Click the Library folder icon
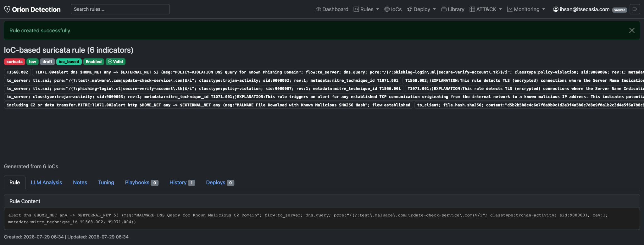 click(x=444, y=9)
